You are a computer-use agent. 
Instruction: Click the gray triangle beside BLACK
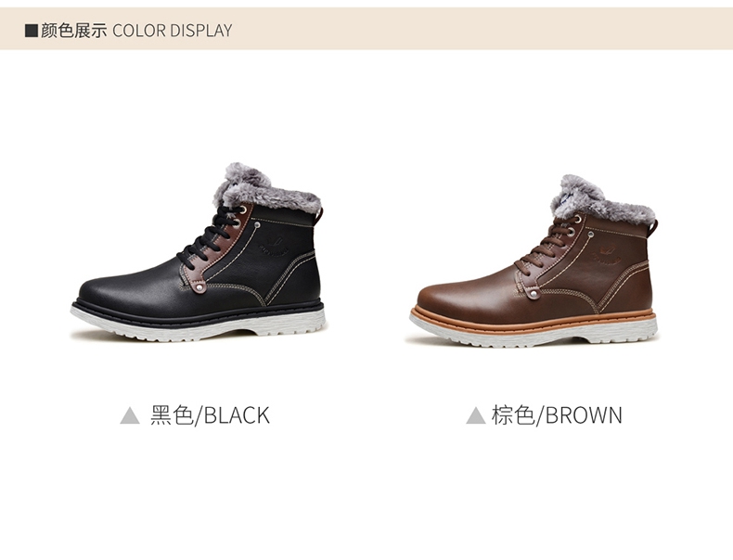130,415
